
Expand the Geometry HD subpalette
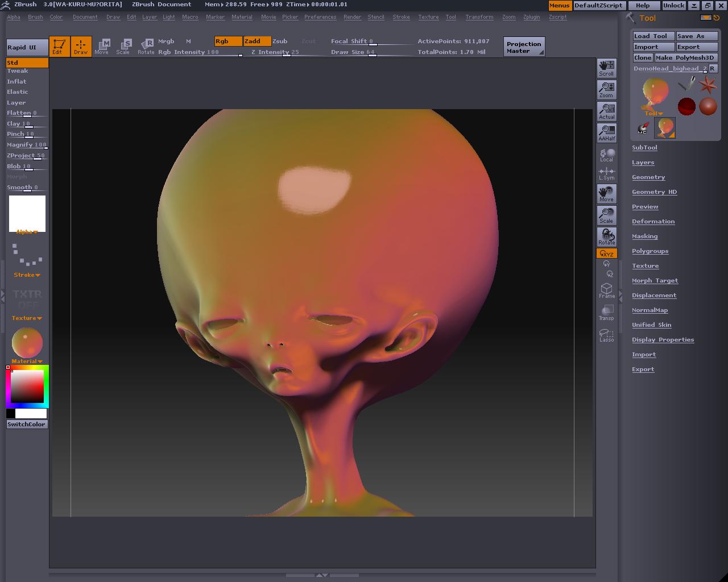click(x=654, y=192)
